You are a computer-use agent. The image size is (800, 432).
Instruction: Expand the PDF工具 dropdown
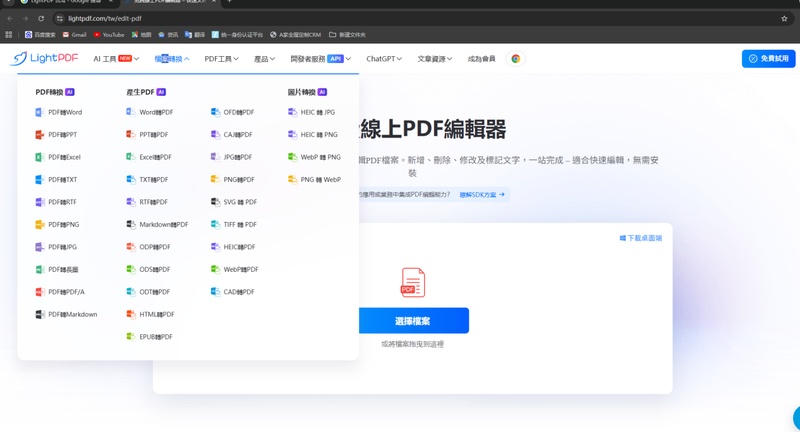pyautogui.click(x=221, y=59)
